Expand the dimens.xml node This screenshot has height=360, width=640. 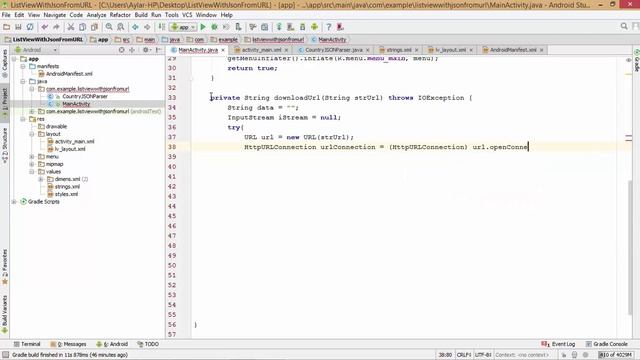click(x=41, y=179)
